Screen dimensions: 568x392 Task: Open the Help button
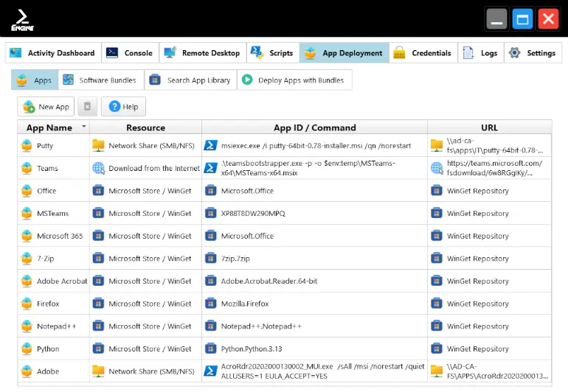[x=123, y=107]
